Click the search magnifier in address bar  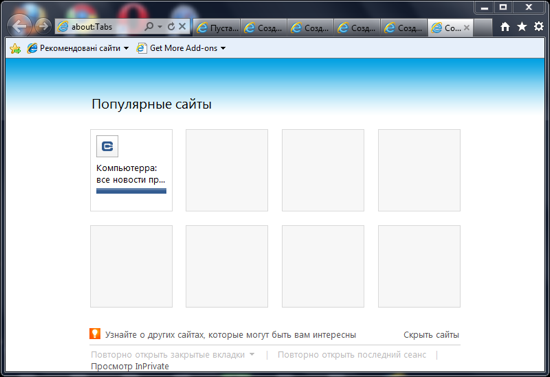[149, 26]
